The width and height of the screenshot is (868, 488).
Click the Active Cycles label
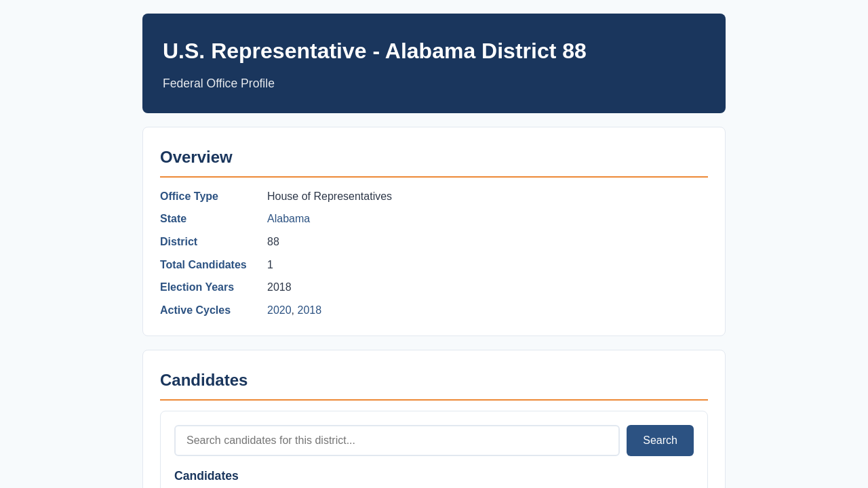tap(195, 310)
